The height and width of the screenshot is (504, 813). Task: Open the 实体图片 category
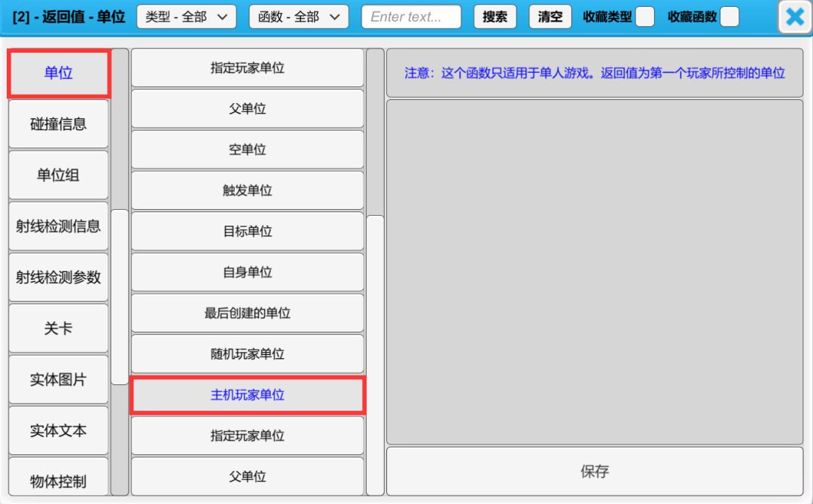59,379
